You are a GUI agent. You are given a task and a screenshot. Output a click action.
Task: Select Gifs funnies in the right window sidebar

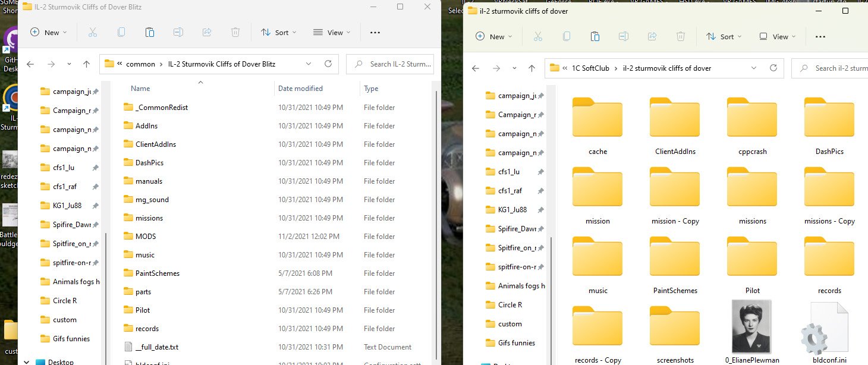(516, 343)
